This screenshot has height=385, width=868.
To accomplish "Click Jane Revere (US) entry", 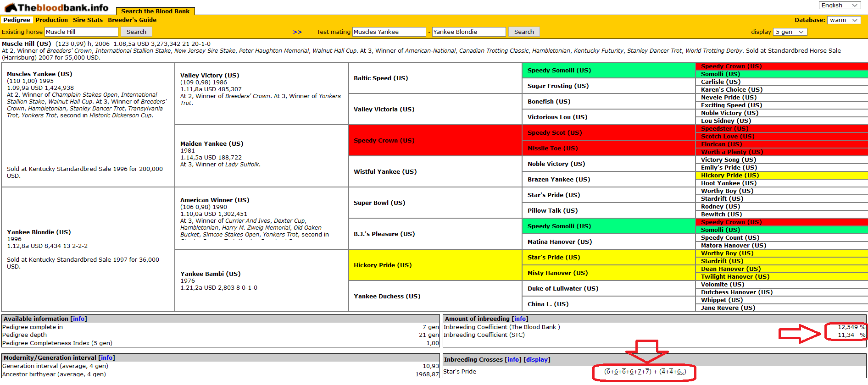I will (728, 308).
